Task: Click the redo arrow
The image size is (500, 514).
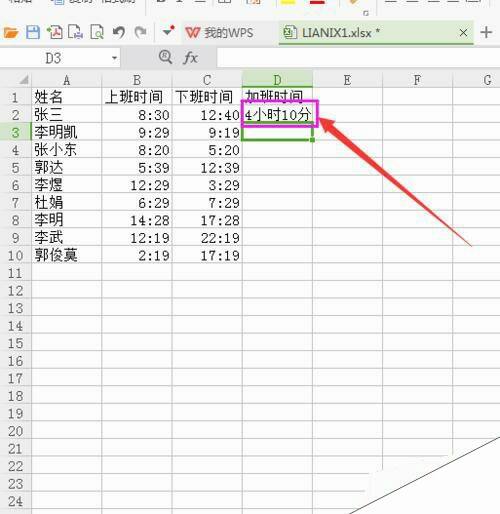Action: (x=140, y=32)
